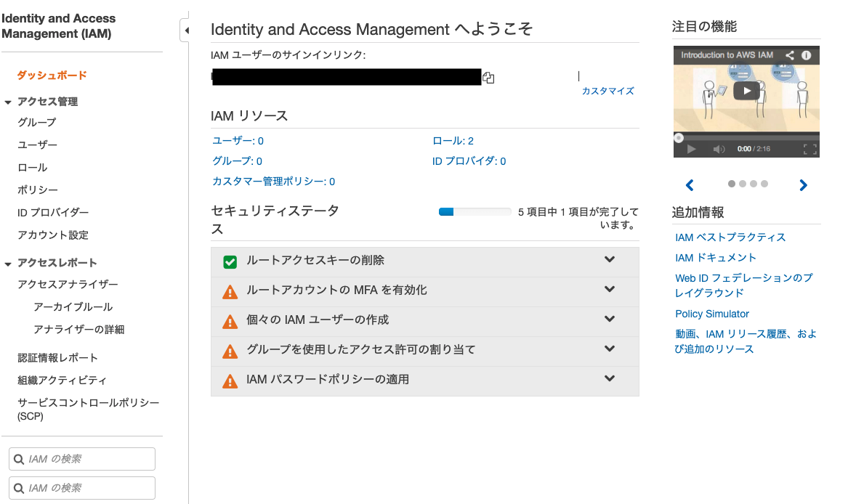Go to next featured item arrow
This screenshot has width=856, height=504.
tap(803, 185)
